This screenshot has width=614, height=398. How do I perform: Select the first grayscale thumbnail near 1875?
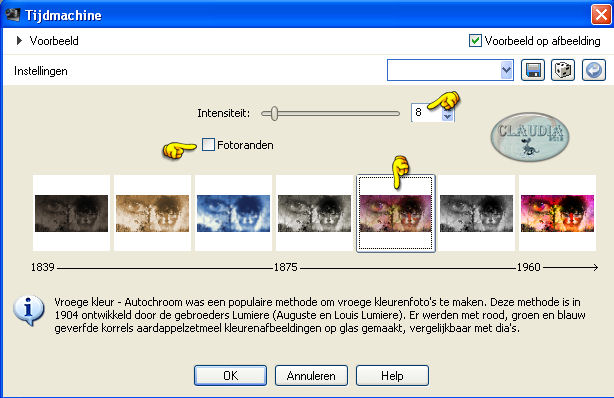pyautogui.click(x=314, y=213)
